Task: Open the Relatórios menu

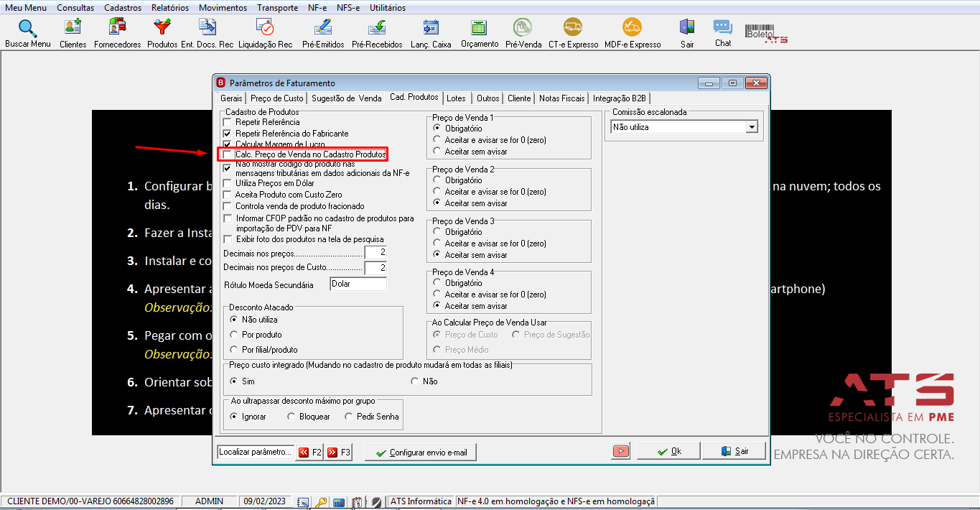Action: [x=170, y=8]
